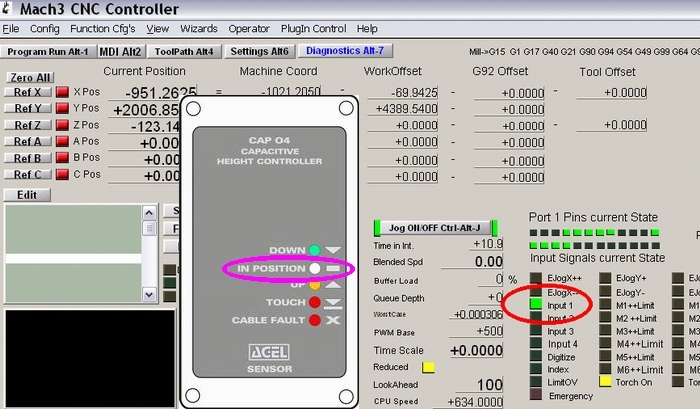Click the Ref X button

click(x=28, y=92)
